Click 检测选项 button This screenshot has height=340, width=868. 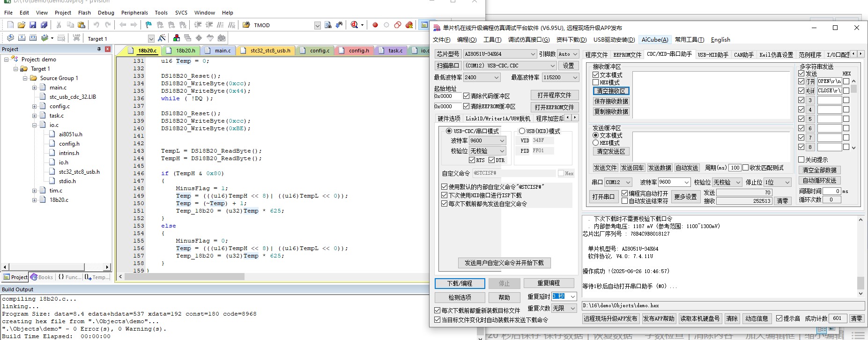(x=460, y=297)
